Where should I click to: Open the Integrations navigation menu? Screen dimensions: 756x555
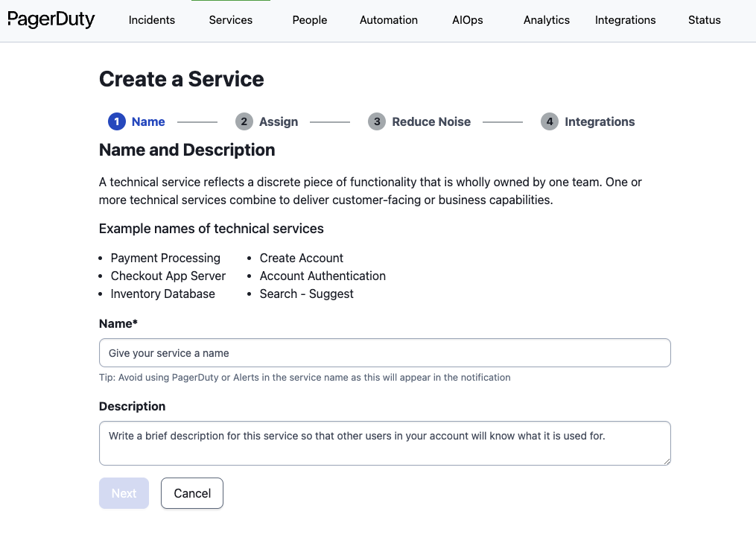point(626,20)
